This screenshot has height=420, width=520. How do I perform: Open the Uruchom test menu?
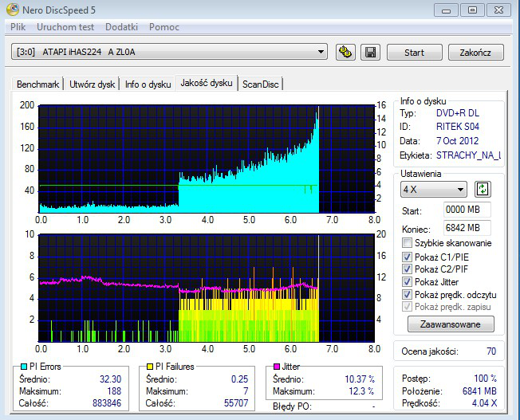65,27
